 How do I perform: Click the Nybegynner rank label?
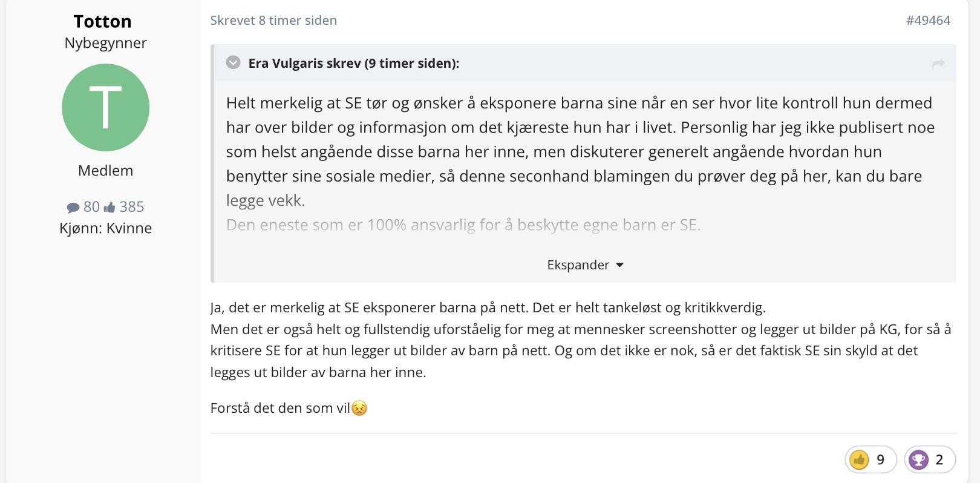pyautogui.click(x=105, y=43)
